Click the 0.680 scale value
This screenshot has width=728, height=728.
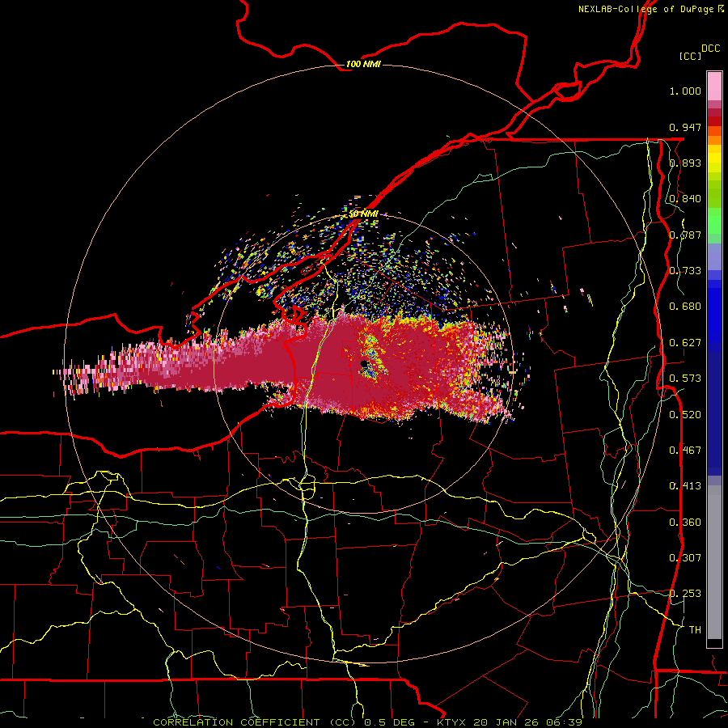(685, 307)
